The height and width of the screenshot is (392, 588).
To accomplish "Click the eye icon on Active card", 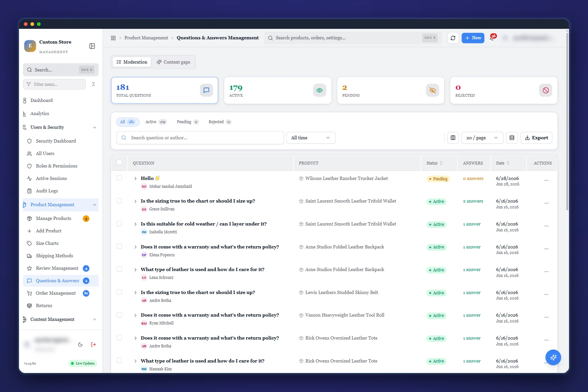I will tap(320, 90).
